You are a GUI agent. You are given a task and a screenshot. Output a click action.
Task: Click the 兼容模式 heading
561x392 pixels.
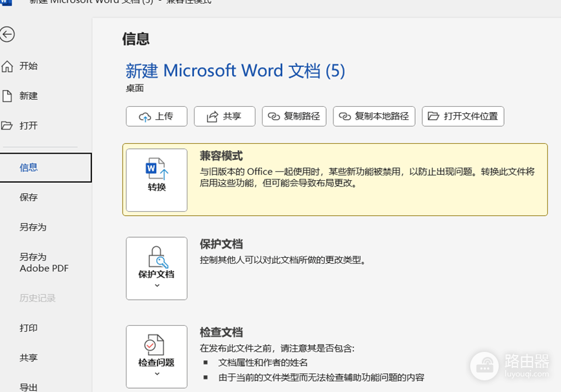[221, 156]
